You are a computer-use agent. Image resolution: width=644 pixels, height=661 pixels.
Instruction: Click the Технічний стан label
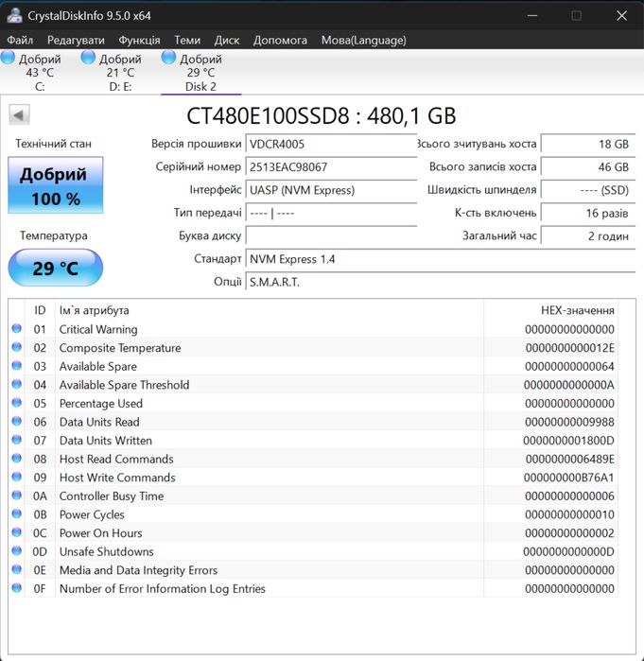pos(54,144)
